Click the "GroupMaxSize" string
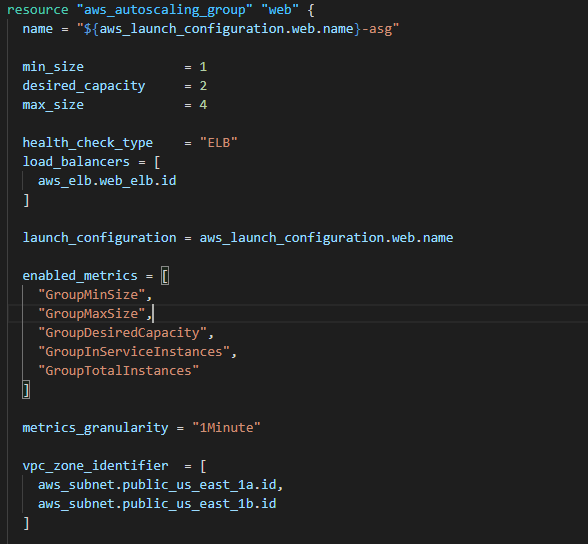The height and width of the screenshot is (544, 588). (92, 314)
